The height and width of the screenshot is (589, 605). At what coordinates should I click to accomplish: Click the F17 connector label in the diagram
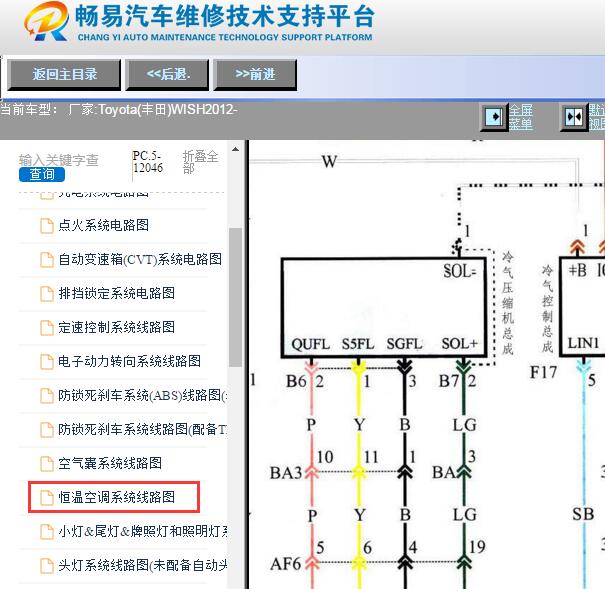coord(543,373)
